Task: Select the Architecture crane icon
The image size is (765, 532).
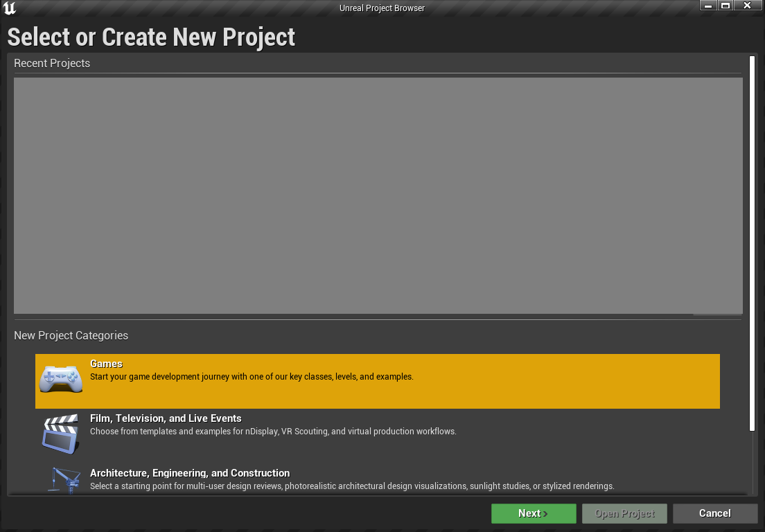Action: (x=64, y=481)
